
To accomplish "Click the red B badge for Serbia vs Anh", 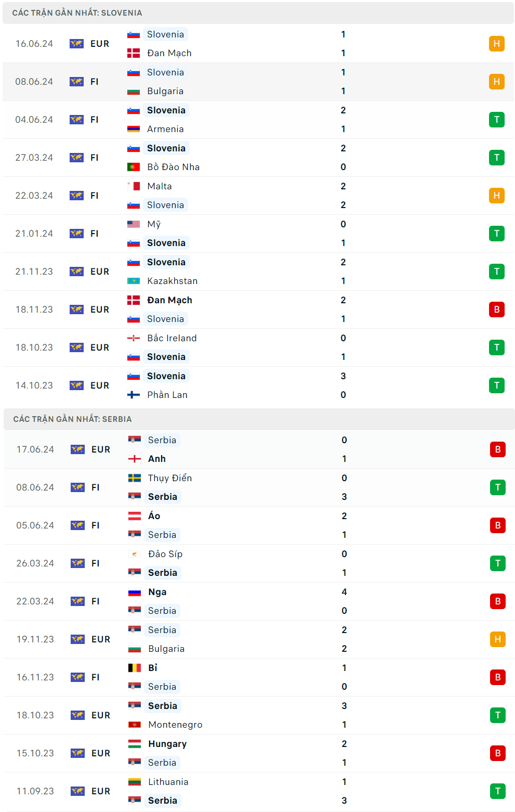I will [x=497, y=449].
